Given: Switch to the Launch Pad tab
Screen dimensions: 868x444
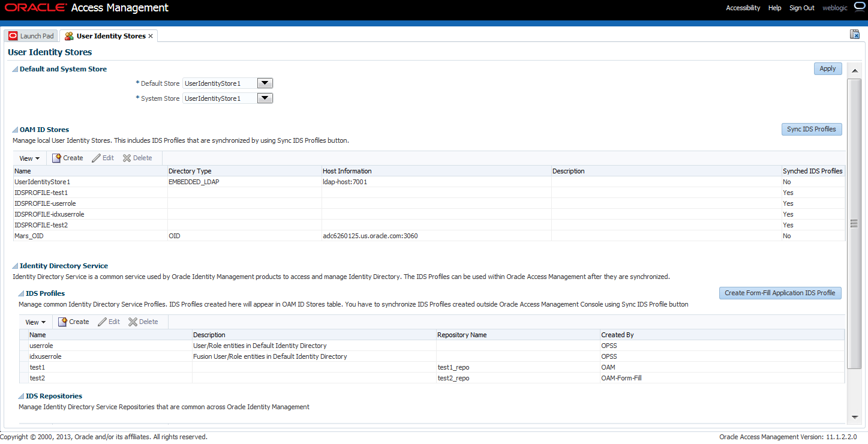Looking at the screenshot, I should 31,36.
